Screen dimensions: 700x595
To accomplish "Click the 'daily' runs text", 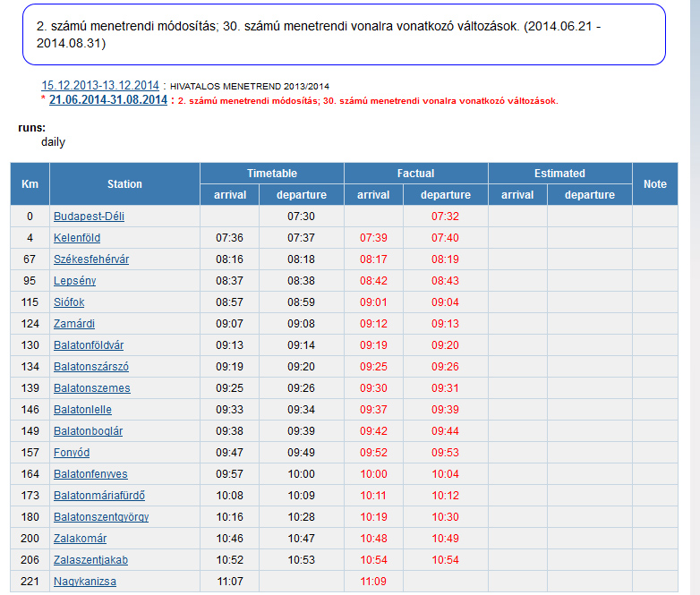I will tap(53, 142).
